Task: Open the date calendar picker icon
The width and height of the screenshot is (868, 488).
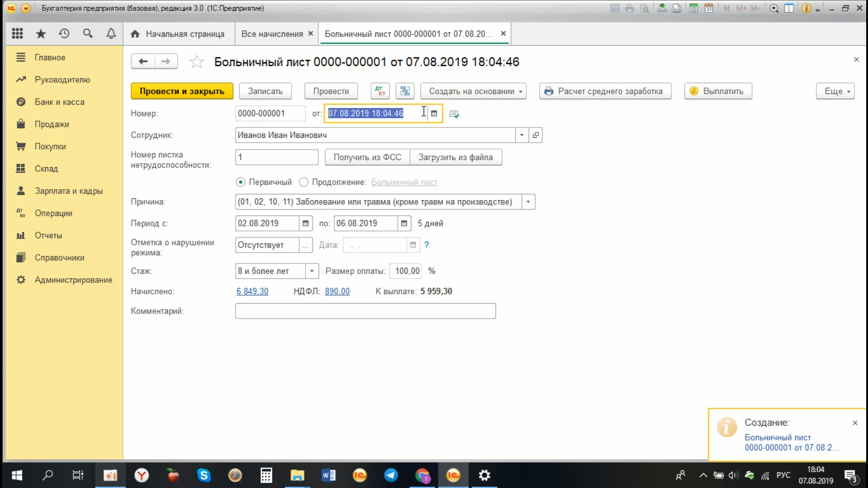Action: pyautogui.click(x=434, y=113)
